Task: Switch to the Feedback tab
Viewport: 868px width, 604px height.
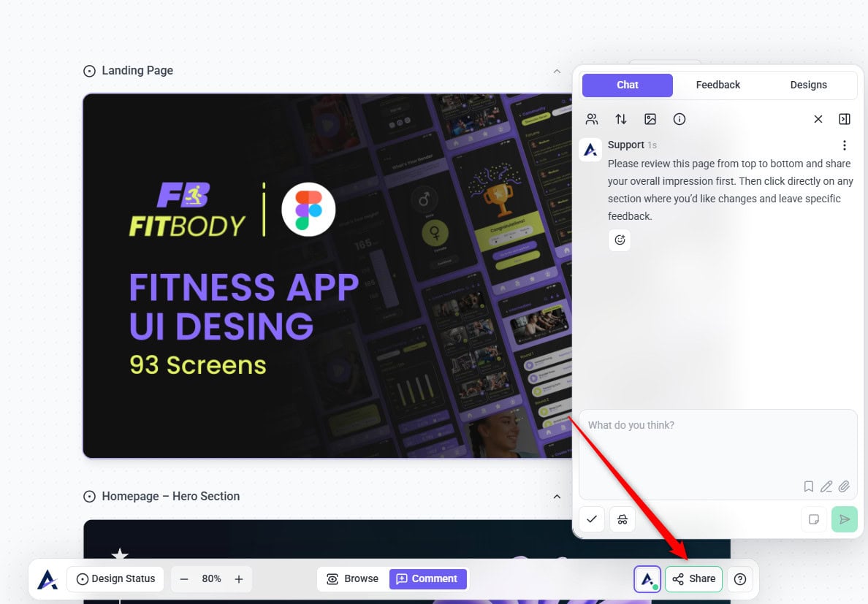Action: point(717,85)
